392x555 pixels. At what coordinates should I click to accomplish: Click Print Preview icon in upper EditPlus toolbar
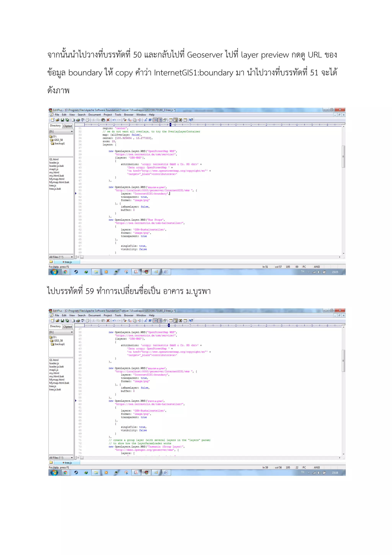(73, 120)
